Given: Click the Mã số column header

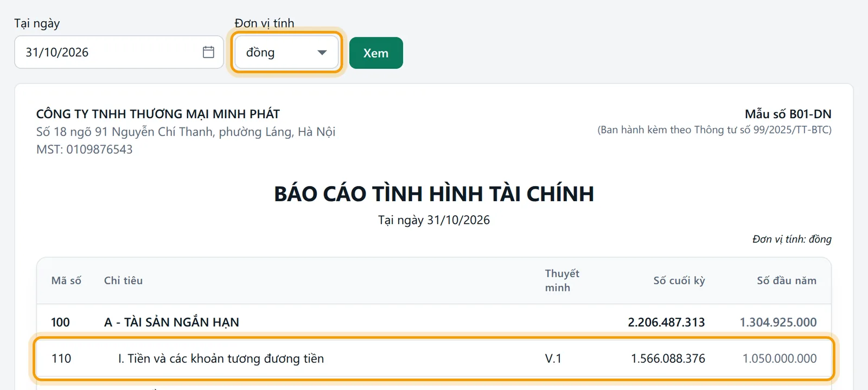Looking at the screenshot, I should point(66,280).
